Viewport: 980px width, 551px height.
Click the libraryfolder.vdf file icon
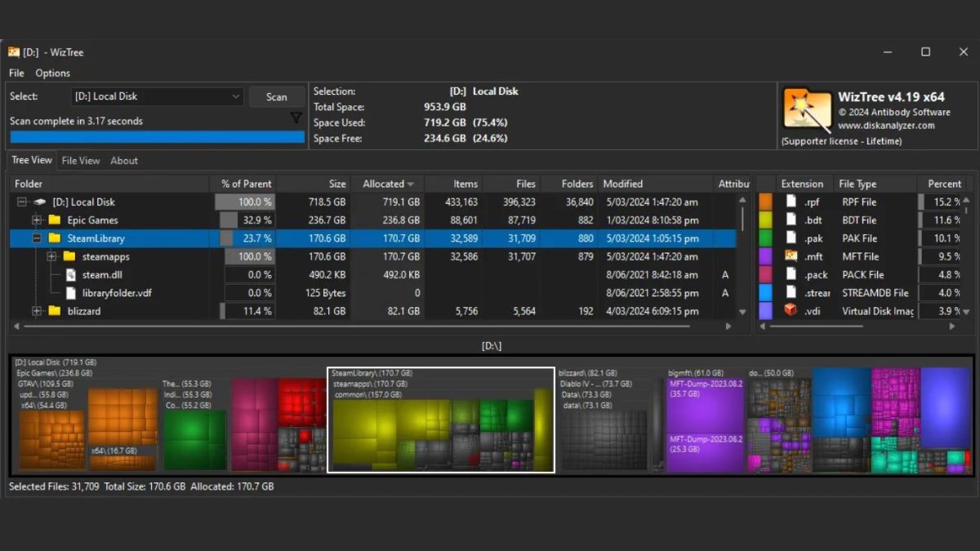coord(71,293)
